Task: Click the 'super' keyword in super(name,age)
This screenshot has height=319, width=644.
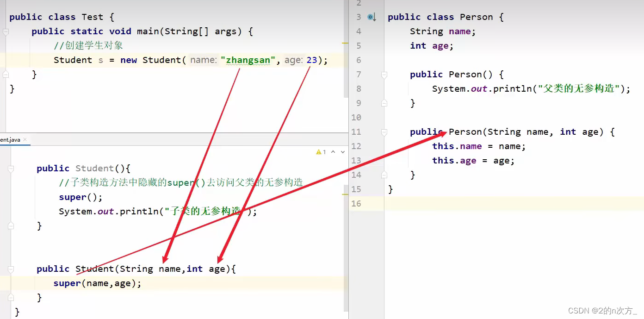Action: (67, 283)
